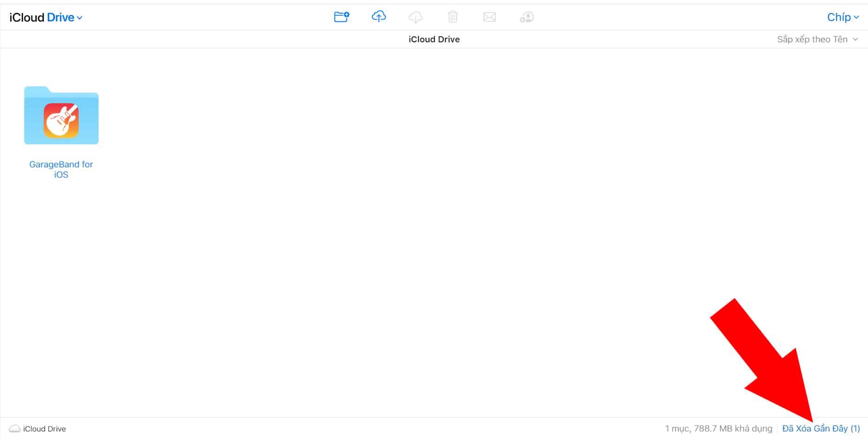
Task: Click the download from cloud icon
Action: click(415, 17)
